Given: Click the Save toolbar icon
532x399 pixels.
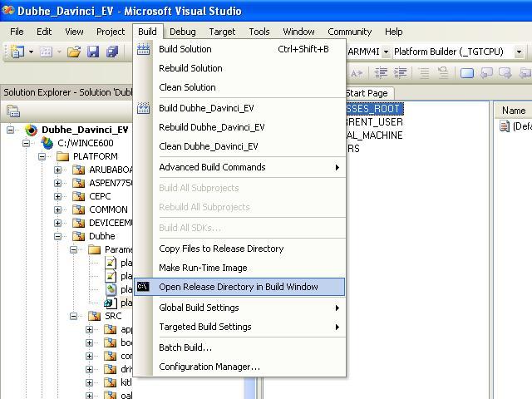Looking at the screenshot, I should coord(93,52).
